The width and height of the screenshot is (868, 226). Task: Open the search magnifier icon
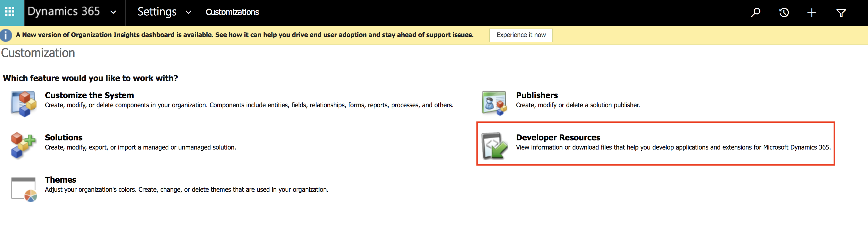pyautogui.click(x=755, y=13)
